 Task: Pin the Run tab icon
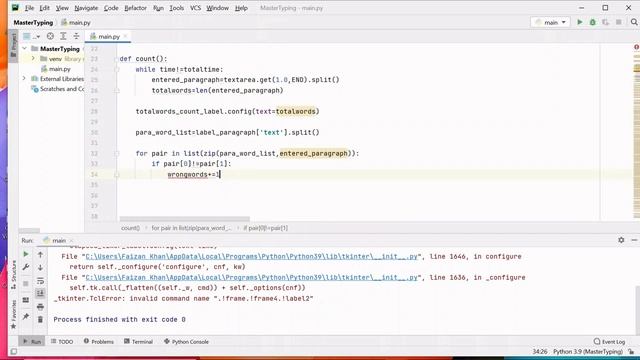tap(26, 316)
